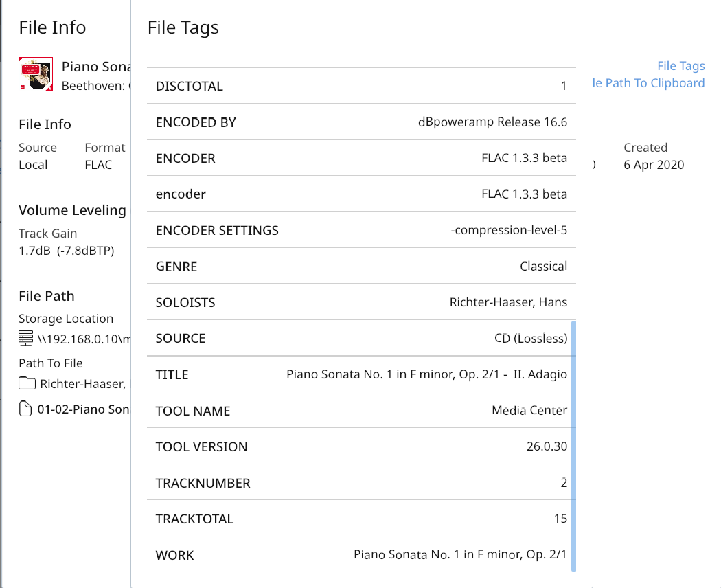Click the Richter-Haaser, Hans soloist value

[x=509, y=302]
